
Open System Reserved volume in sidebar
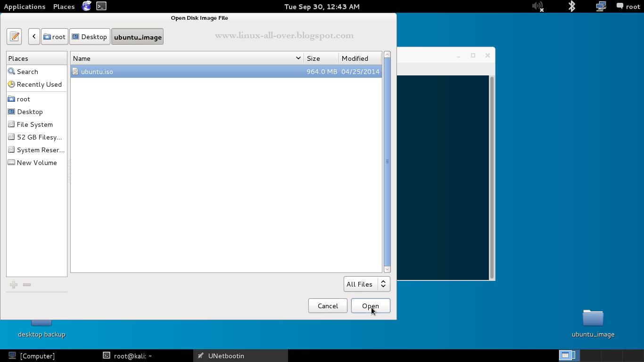pos(37,150)
